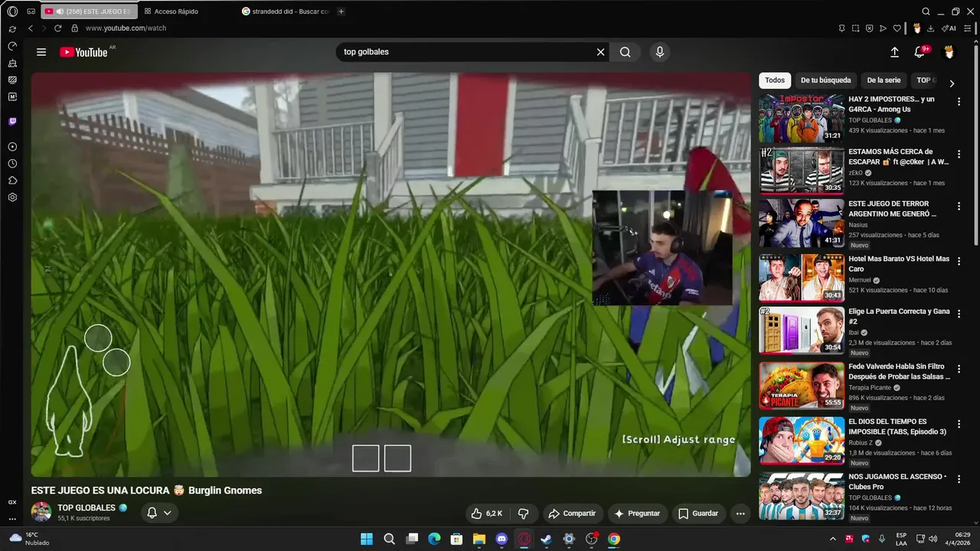
Task: Open YouTube account avatar menu
Action: [949, 52]
